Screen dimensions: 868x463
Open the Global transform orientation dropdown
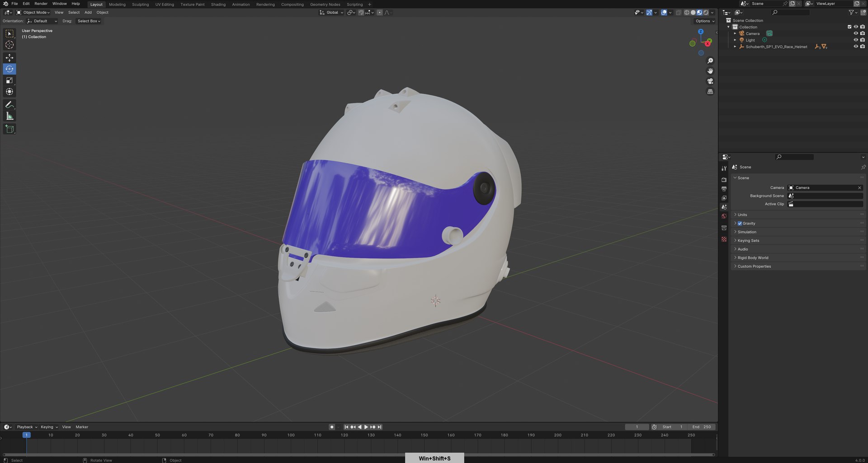click(x=332, y=13)
